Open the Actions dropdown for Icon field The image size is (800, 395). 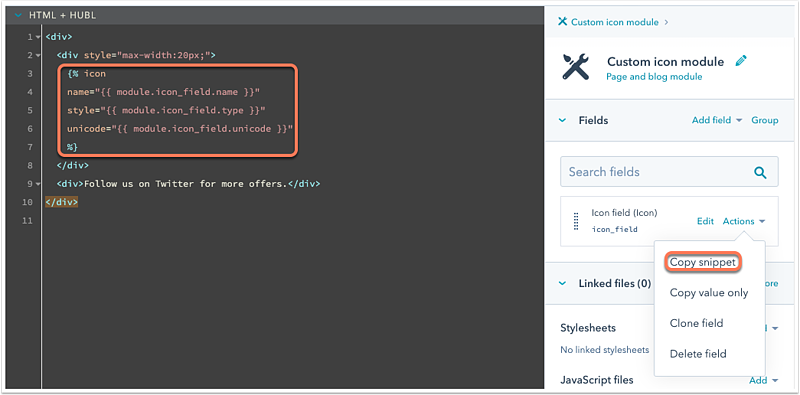coord(744,221)
